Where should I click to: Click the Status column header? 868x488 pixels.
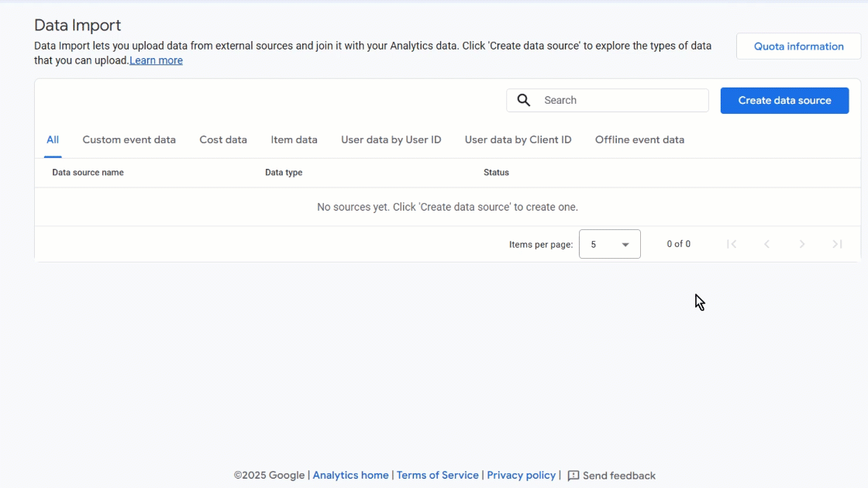point(496,173)
